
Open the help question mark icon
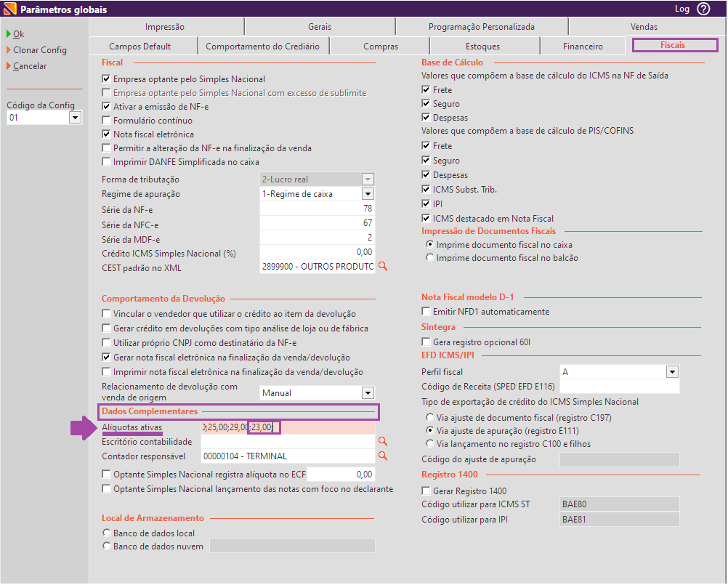tap(704, 9)
